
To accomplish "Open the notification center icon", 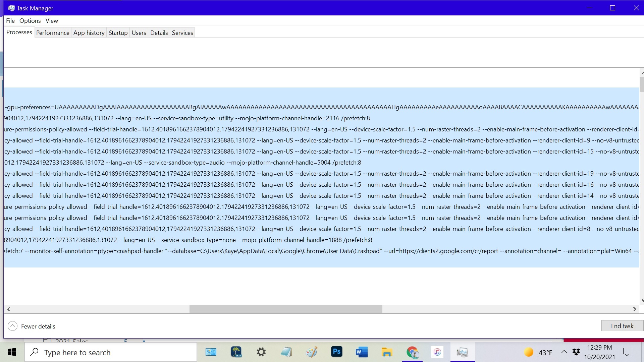I will (x=627, y=352).
